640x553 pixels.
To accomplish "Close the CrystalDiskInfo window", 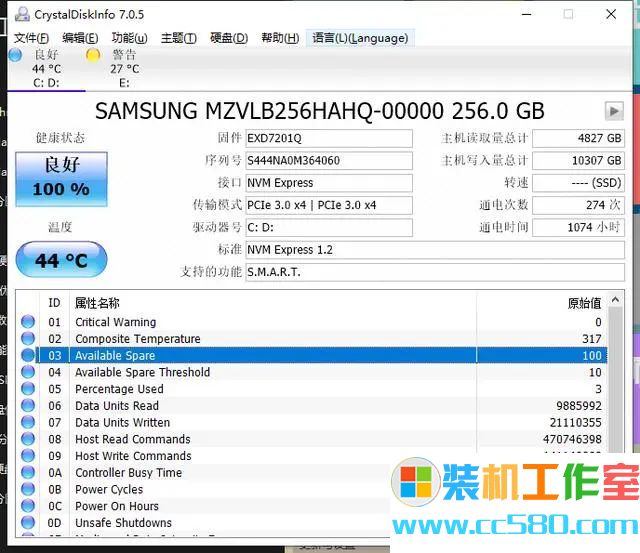I will click(611, 14).
